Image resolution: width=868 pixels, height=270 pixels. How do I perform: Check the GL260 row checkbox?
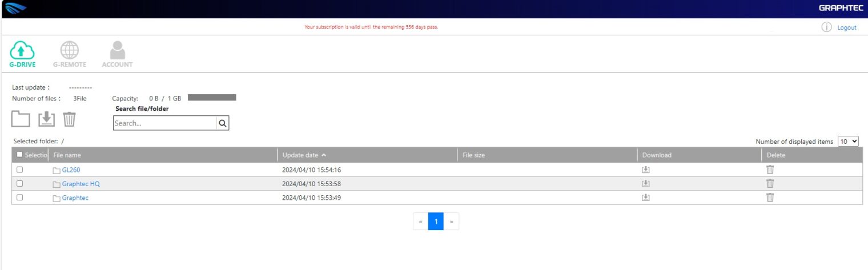(20, 170)
